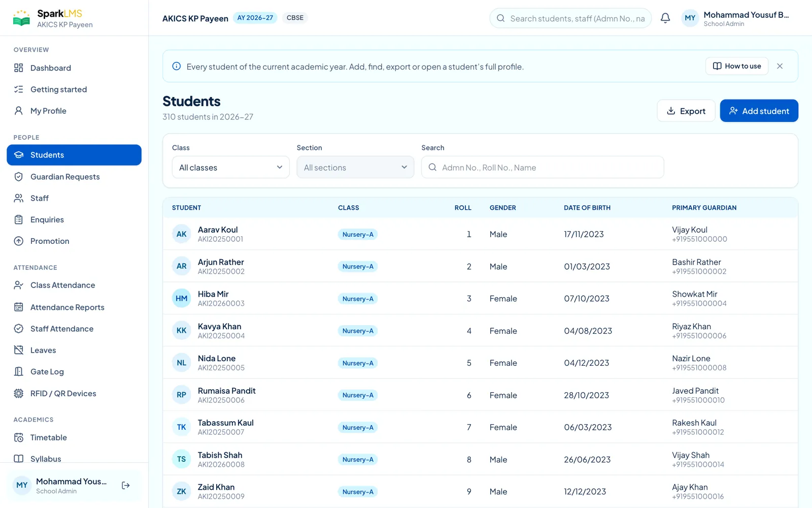This screenshot has width=812, height=508.
Task: Expand the All classes dropdown
Action: (230, 167)
